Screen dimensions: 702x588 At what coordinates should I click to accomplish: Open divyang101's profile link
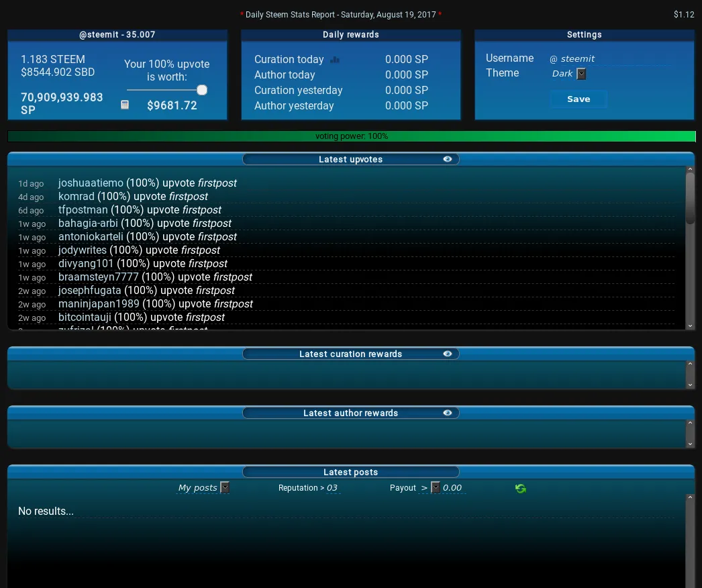tap(86, 263)
